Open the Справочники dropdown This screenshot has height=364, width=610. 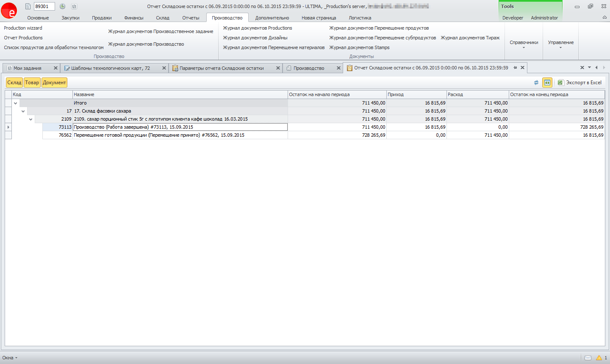click(x=524, y=44)
